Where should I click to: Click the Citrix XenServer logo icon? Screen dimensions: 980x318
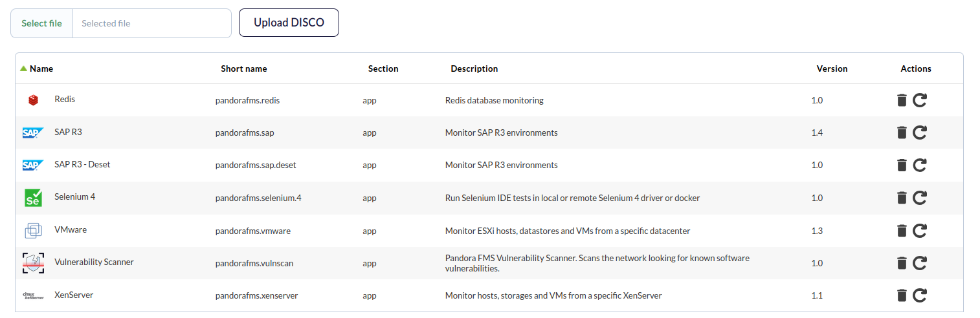coord(33,295)
